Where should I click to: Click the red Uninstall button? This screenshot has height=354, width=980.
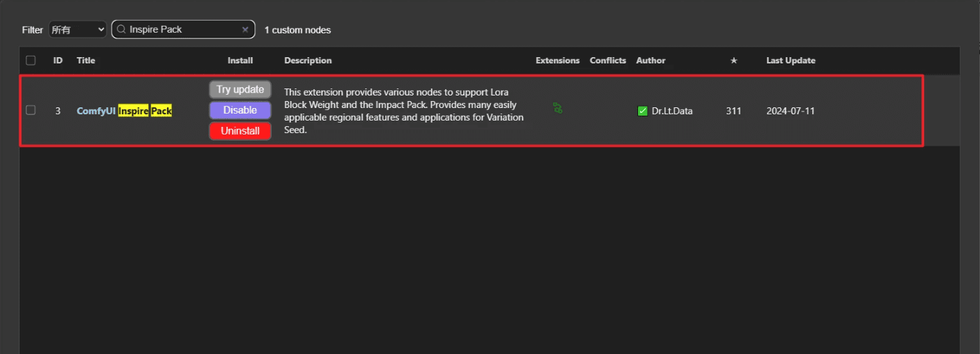pyautogui.click(x=240, y=131)
